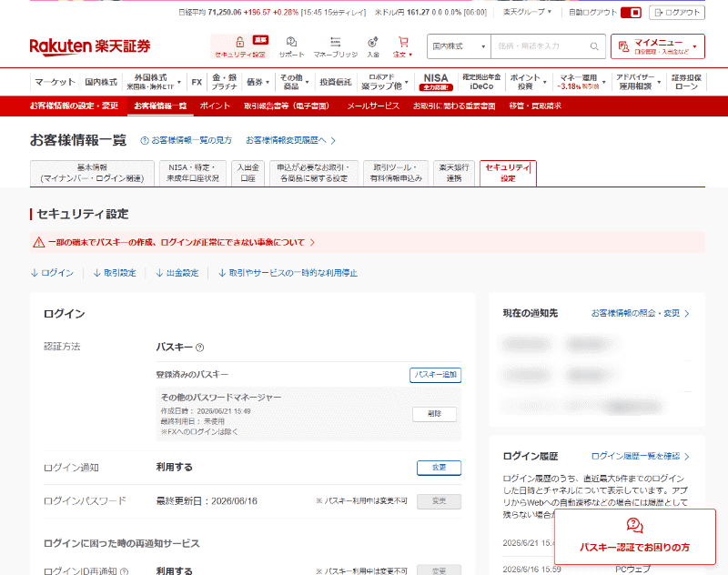This screenshot has height=575, width=728.
Task: Open the 金・銀プラチナ menu item
Action: tap(224, 82)
